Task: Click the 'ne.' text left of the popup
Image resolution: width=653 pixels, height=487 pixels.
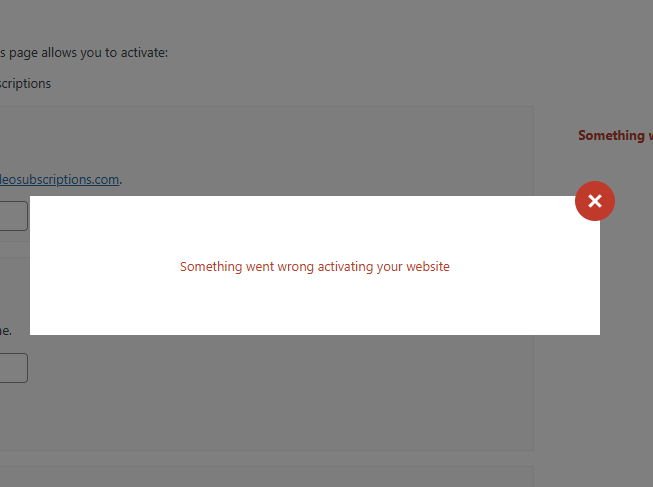Action: [6, 331]
